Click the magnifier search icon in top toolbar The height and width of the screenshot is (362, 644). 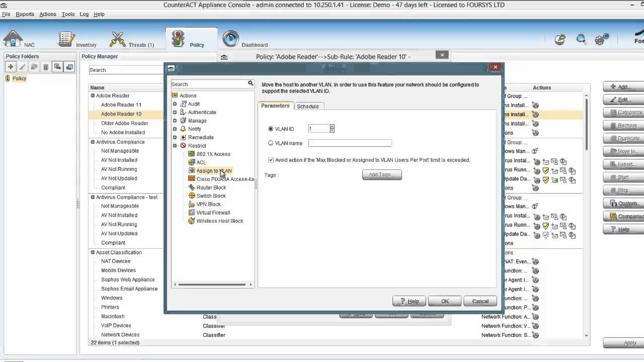pos(581,40)
